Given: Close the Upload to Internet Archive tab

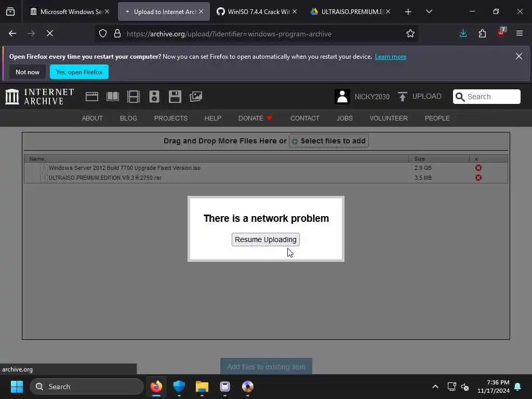Looking at the screenshot, I should click(201, 11).
